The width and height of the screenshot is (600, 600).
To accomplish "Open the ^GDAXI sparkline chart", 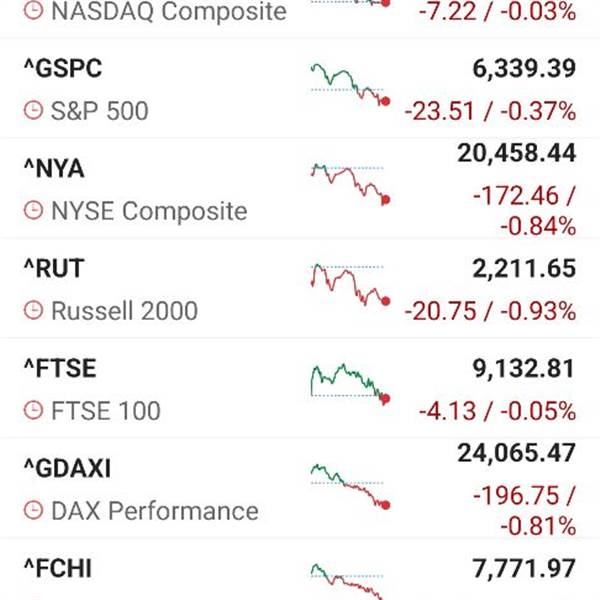I will tap(350, 487).
